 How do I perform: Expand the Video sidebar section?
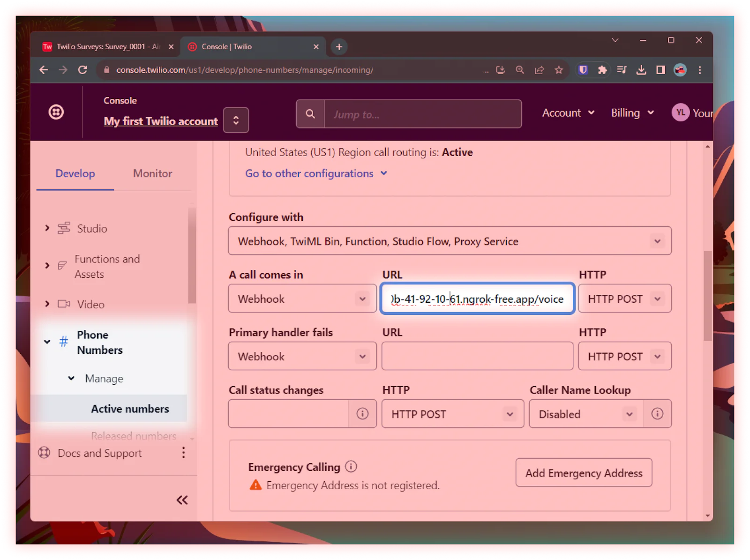coord(47,304)
